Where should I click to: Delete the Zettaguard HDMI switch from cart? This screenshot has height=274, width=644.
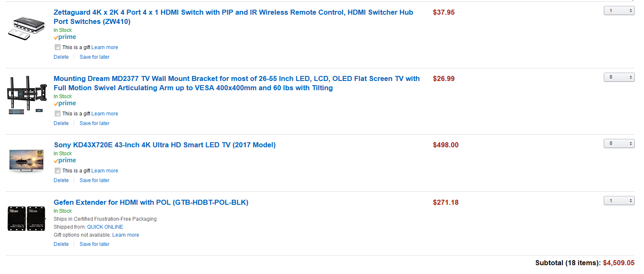61,57
